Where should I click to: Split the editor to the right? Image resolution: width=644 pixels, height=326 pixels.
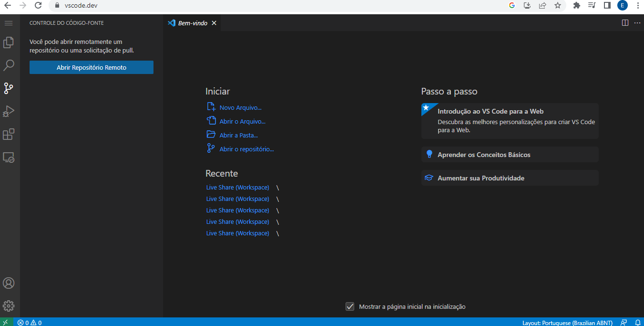tap(625, 23)
